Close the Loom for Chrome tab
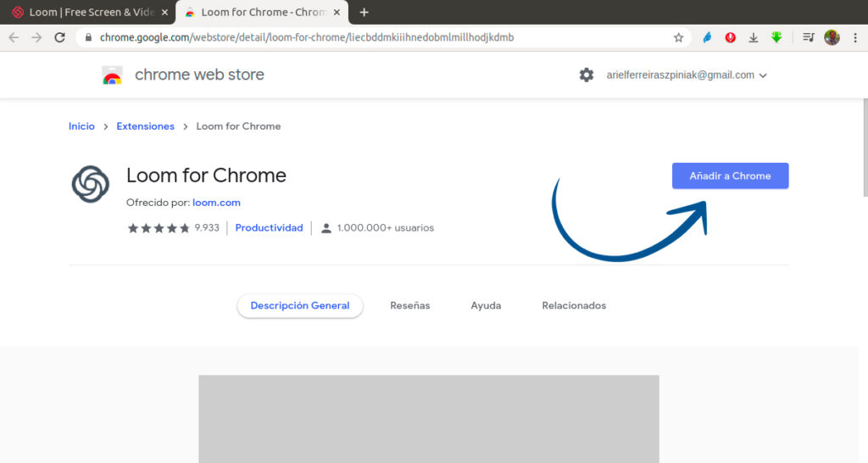Viewport: 868px width, 463px height. coord(337,12)
